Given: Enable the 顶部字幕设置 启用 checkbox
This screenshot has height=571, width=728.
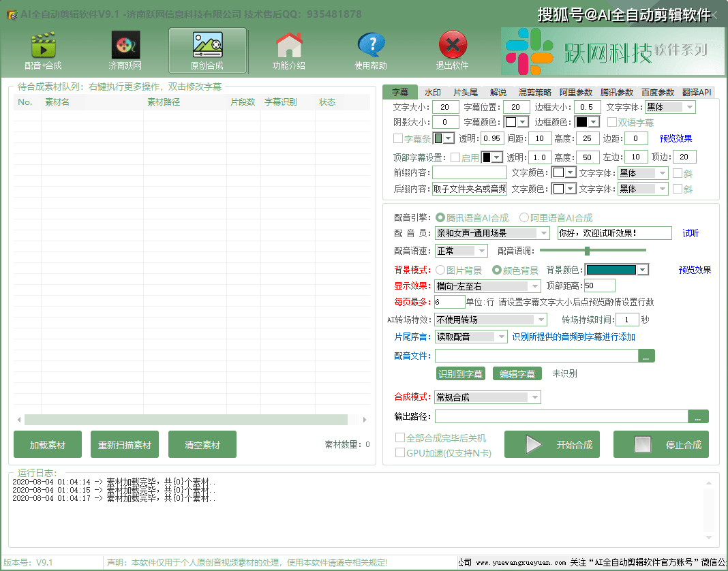Looking at the screenshot, I should point(455,157).
